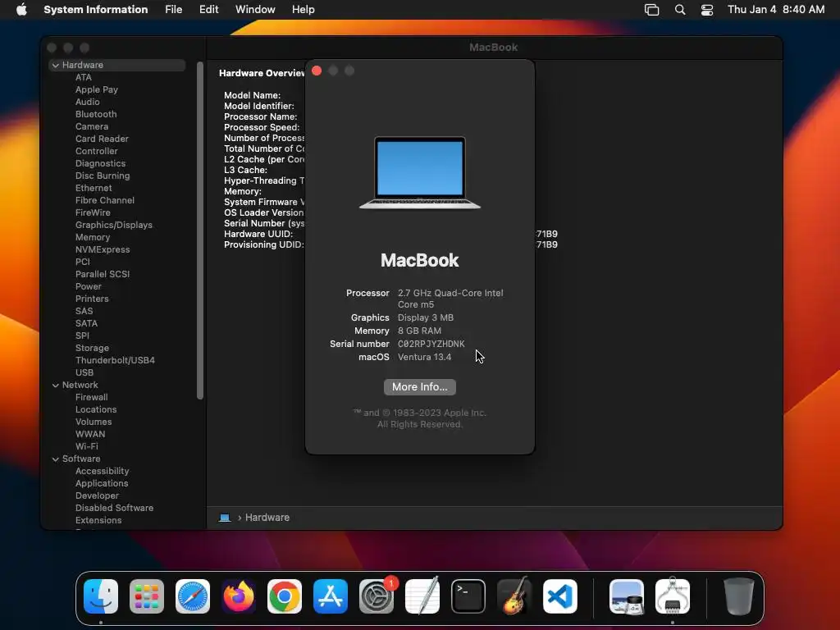Select Firewall under Network
The width and height of the screenshot is (840, 630).
tap(92, 398)
